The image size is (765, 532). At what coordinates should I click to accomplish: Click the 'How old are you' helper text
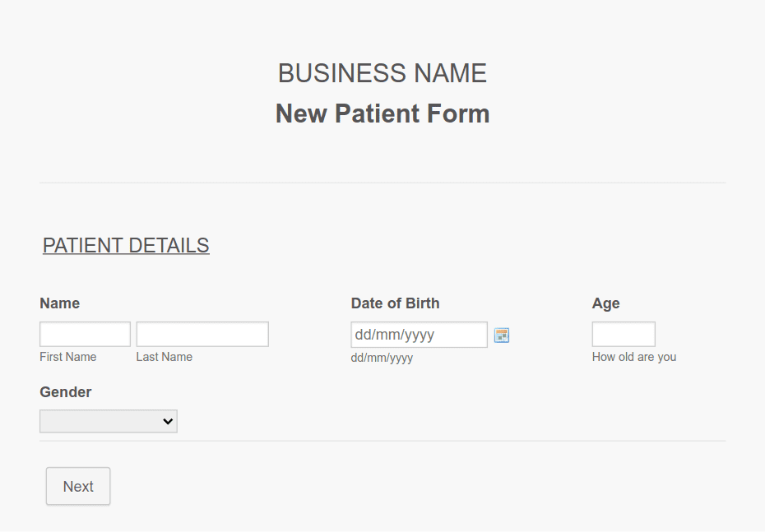coord(633,357)
